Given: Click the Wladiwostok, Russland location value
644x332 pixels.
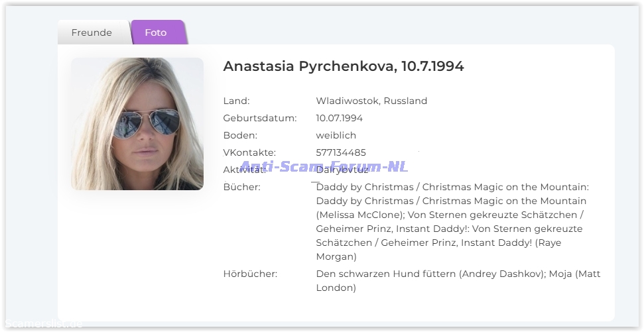Looking at the screenshot, I should (371, 101).
